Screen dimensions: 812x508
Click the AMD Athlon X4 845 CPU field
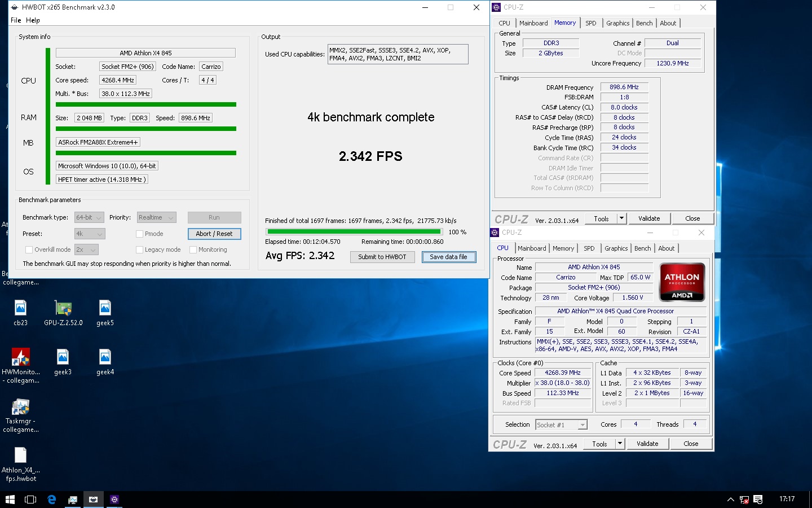click(145, 53)
